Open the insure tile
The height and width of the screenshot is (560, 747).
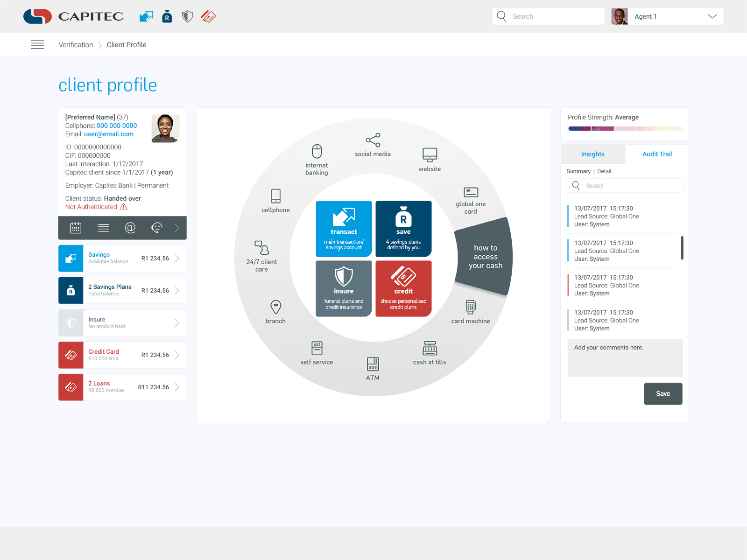coord(344,289)
